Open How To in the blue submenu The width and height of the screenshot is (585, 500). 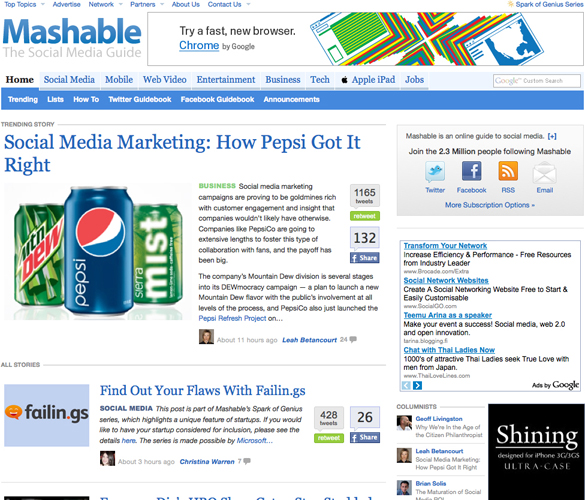point(86,100)
